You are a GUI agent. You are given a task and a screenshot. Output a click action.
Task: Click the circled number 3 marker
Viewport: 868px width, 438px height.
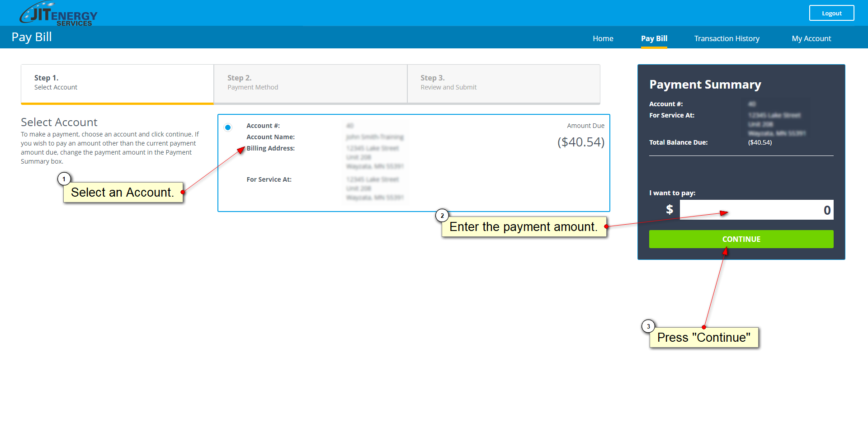coord(648,326)
